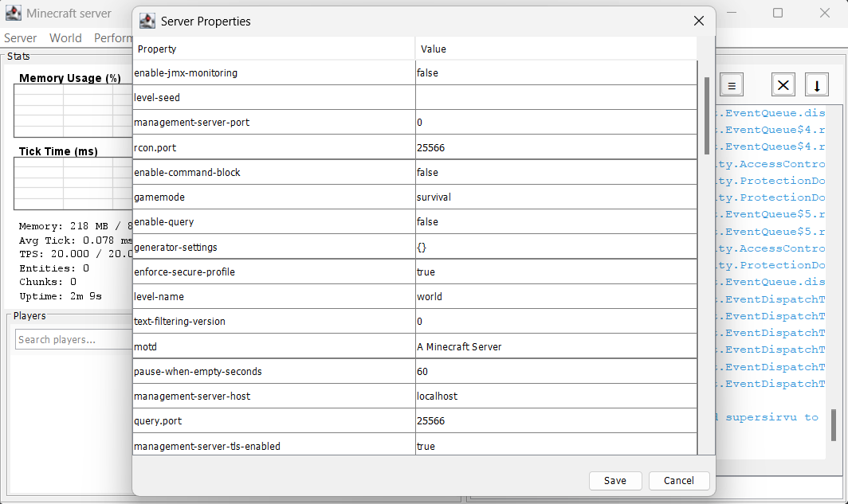Edit the level-name value world
848x504 pixels.
[x=556, y=296]
